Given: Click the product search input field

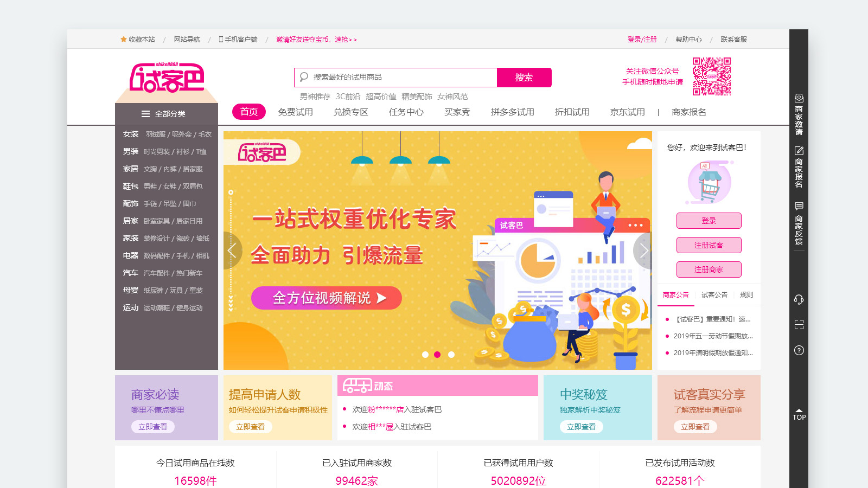Looking at the screenshot, I should tap(396, 78).
